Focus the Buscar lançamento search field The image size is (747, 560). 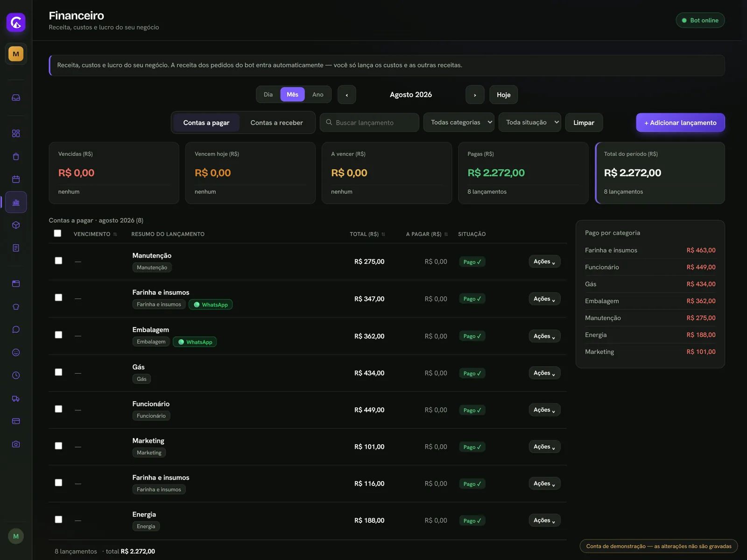[x=369, y=122]
